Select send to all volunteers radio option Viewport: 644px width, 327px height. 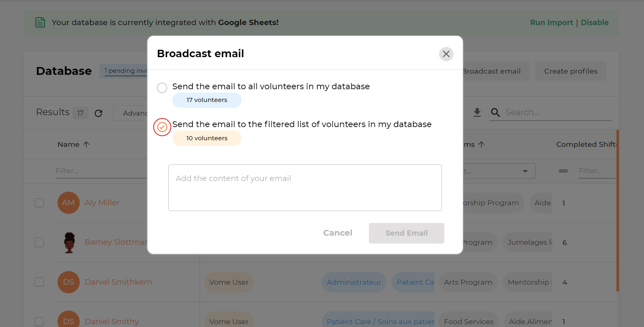click(162, 88)
